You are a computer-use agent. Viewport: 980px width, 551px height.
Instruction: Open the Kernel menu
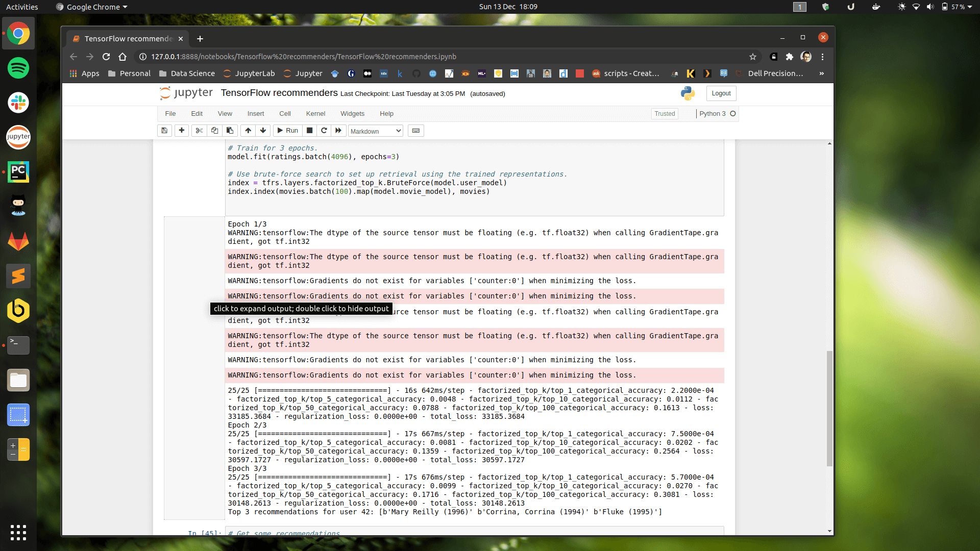[x=315, y=114]
